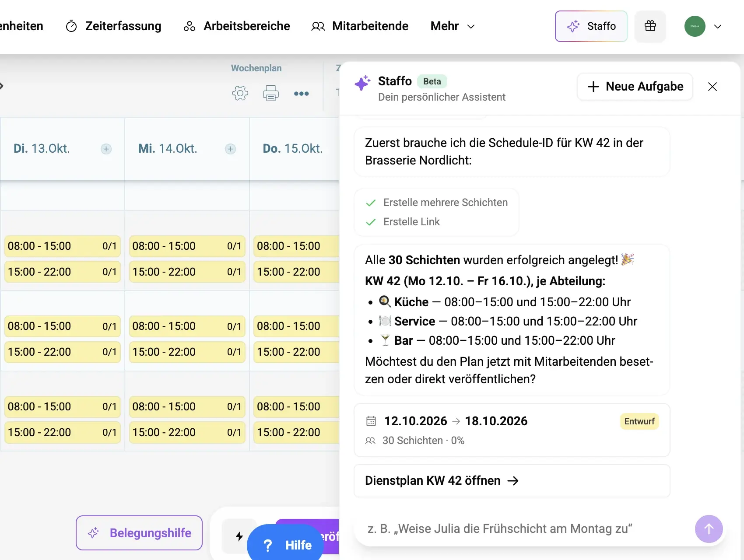The image size is (744, 560).
Task: Click the purple Staffo sparkle logo
Action: (362, 82)
